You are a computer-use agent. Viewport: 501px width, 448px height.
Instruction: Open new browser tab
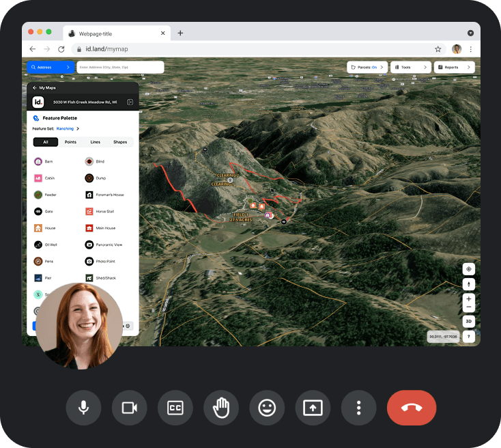[180, 33]
